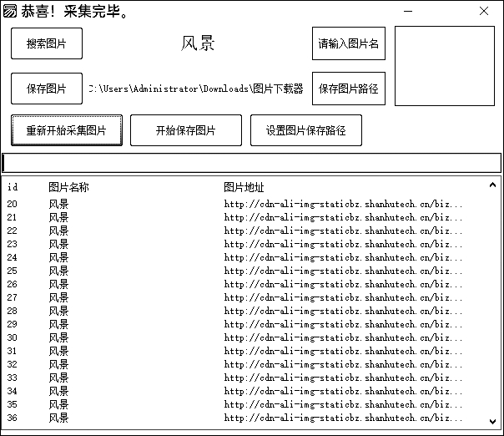504x436 pixels.
Task: Click 重新开始采集图片 to restart collection
Action: (67, 130)
